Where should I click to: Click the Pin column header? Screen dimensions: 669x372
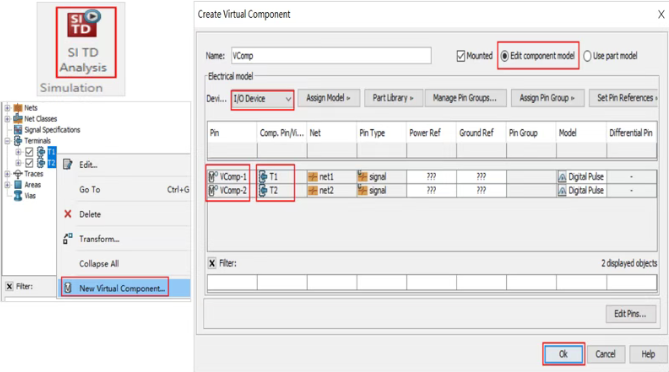(x=232, y=133)
